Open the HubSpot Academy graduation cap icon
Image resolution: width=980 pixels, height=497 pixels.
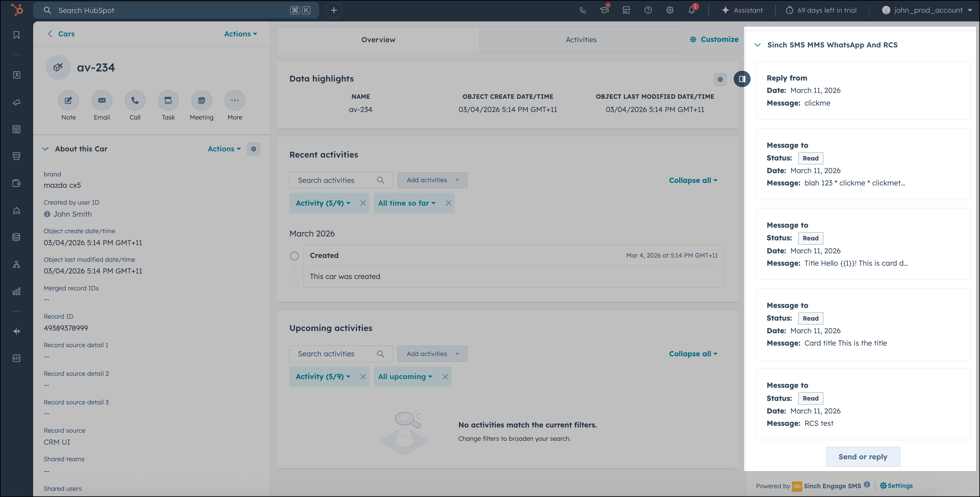tap(604, 10)
